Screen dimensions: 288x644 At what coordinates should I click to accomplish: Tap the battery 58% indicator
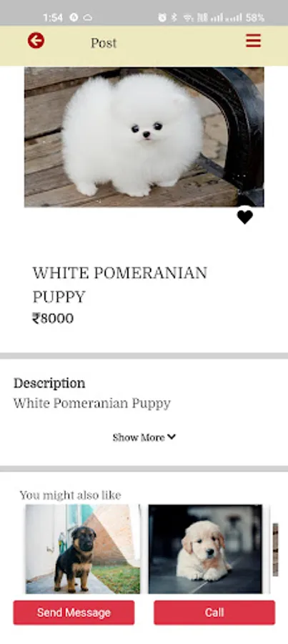click(254, 18)
